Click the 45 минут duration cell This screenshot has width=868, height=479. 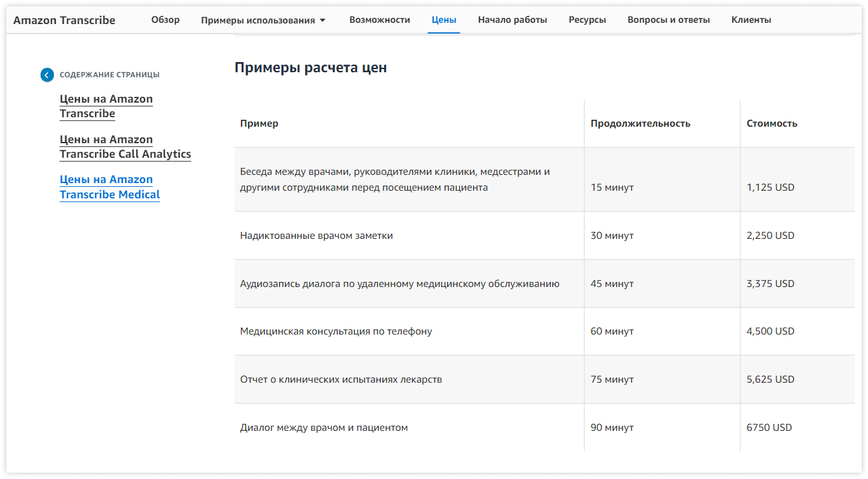pyautogui.click(x=662, y=284)
